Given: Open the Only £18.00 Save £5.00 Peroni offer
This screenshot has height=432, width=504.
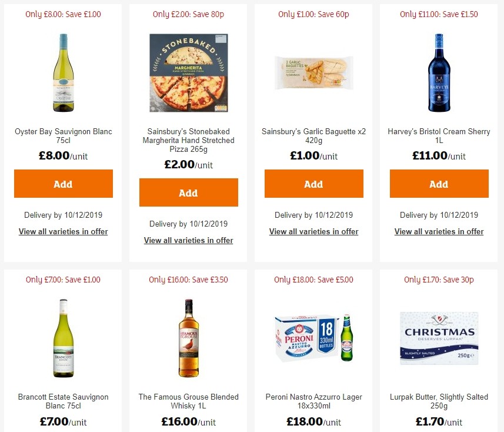Looking at the screenshot, I should pos(313,280).
